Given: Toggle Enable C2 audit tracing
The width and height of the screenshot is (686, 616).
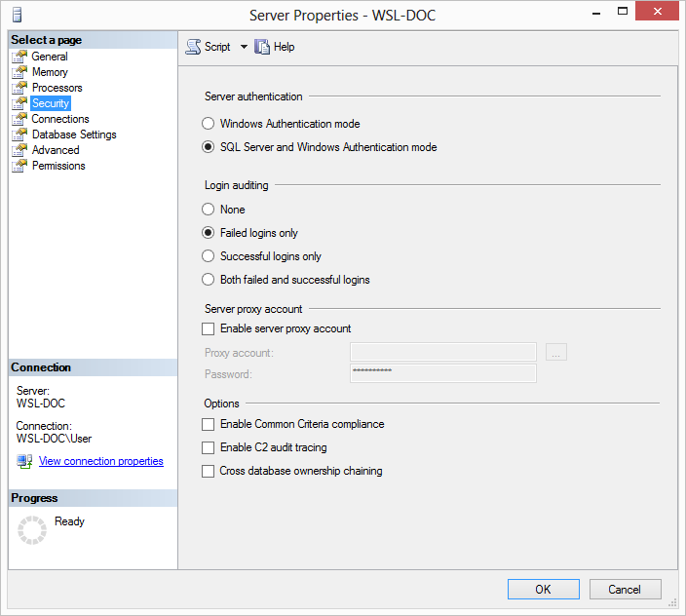Looking at the screenshot, I should point(208,447).
